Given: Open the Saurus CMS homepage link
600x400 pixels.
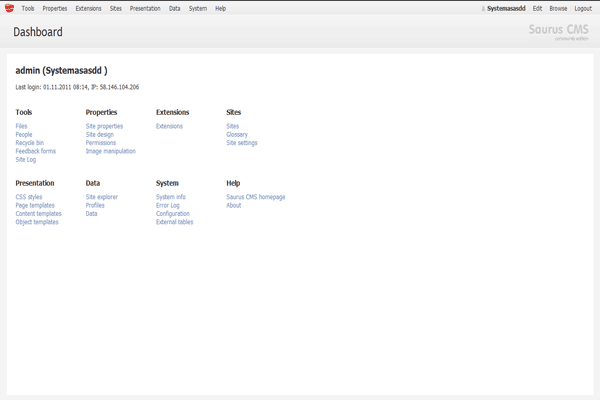Looking at the screenshot, I should (256, 197).
